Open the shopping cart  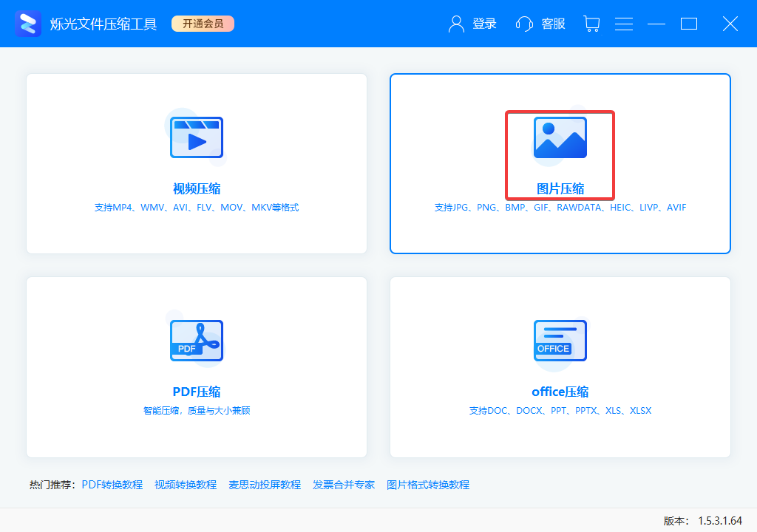pos(591,24)
